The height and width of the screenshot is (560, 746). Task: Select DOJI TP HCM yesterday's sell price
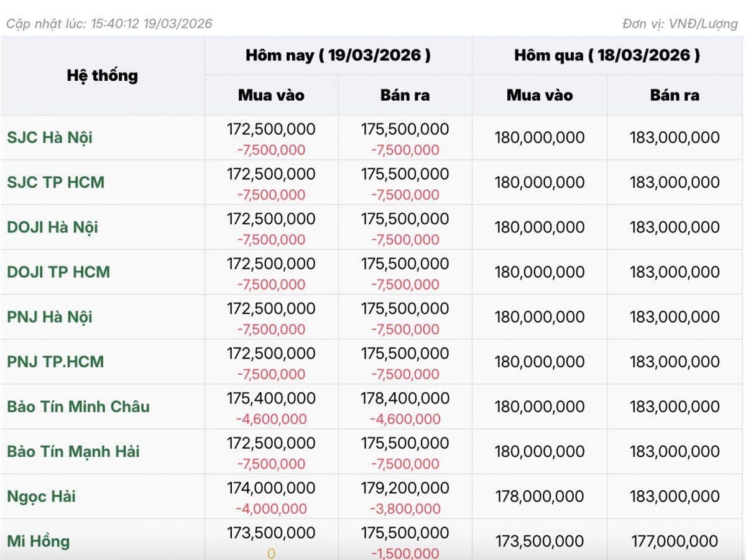pyautogui.click(x=675, y=272)
